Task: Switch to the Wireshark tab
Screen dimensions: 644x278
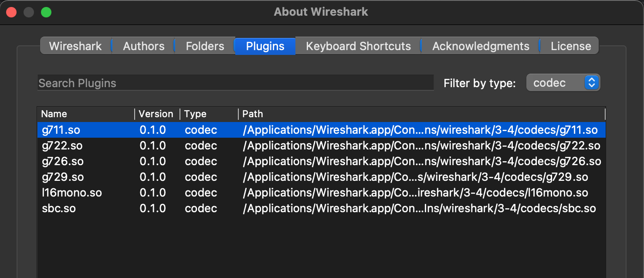Action: (x=75, y=46)
